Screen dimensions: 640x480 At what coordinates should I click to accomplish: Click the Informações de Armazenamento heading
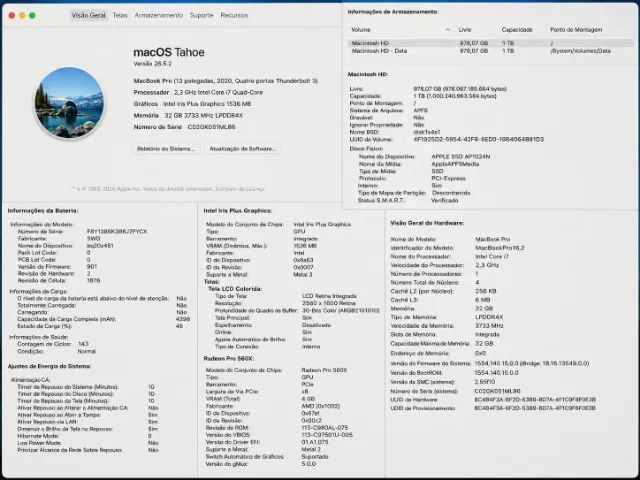(x=393, y=12)
